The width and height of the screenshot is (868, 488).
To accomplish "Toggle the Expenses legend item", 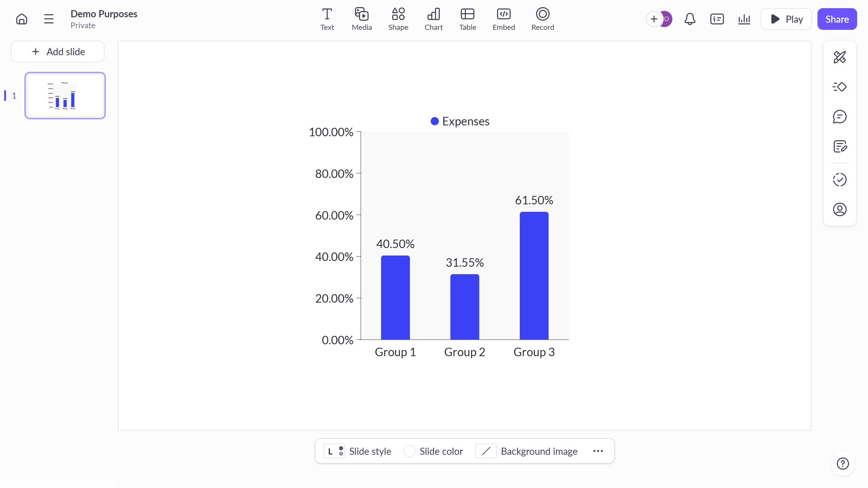I will click(x=460, y=121).
